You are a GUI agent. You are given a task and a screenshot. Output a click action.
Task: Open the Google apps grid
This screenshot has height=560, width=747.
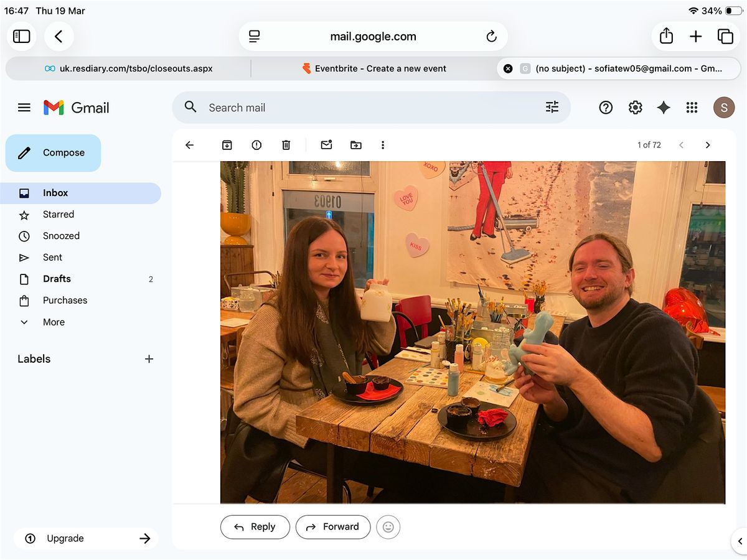click(x=692, y=108)
